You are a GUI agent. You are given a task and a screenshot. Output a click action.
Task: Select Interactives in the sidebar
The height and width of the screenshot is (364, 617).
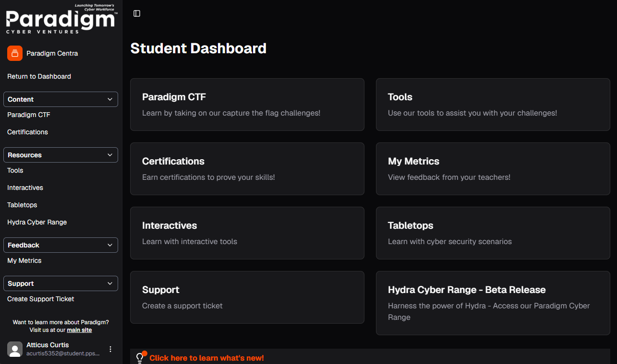click(x=25, y=188)
